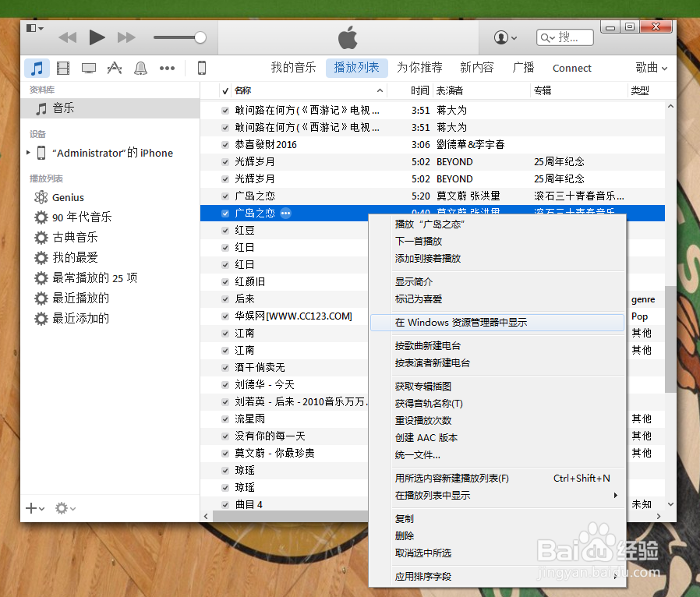Image resolution: width=700 pixels, height=597 pixels.
Task: Switch to the Movies library icon
Action: coord(63,69)
